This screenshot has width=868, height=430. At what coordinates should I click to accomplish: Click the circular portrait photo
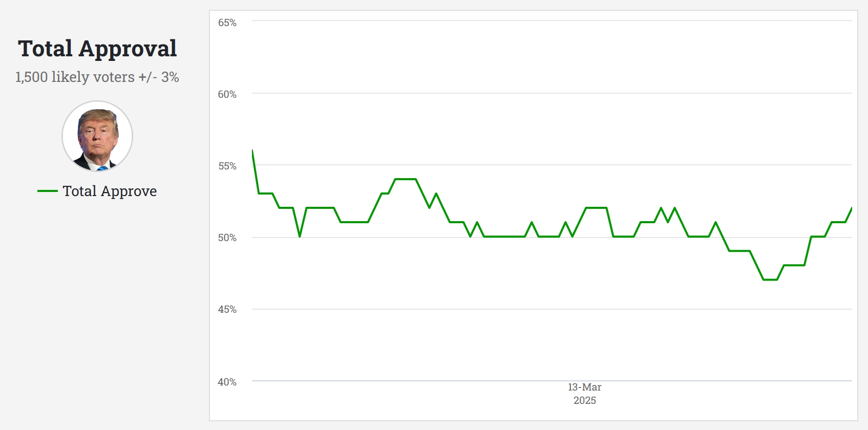tap(97, 136)
